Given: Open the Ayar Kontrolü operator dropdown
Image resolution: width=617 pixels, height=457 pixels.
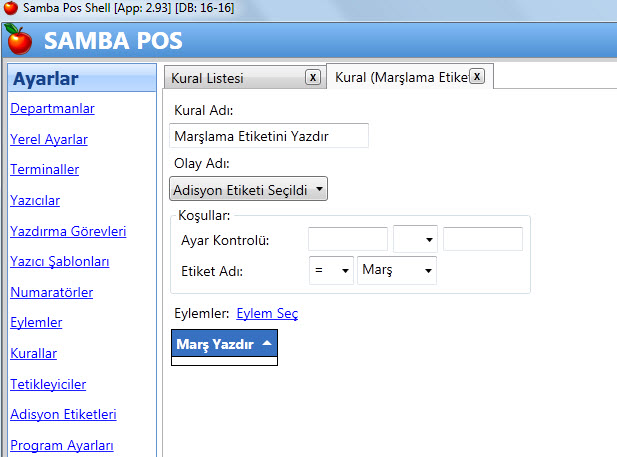Looking at the screenshot, I should coord(415,239).
